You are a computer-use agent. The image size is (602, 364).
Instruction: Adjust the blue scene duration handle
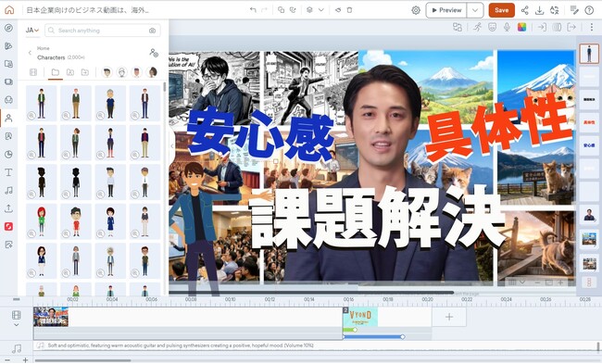pos(402,337)
